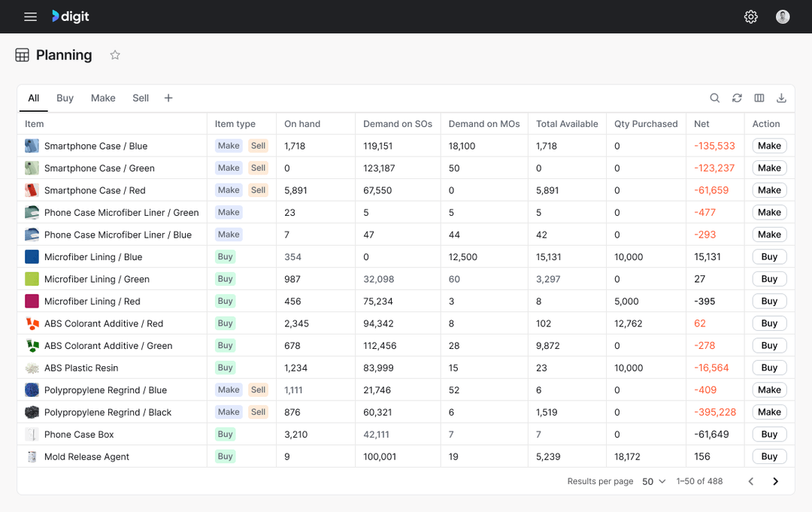Go to the previous results page
Image resolution: width=812 pixels, height=512 pixels.
pyautogui.click(x=750, y=481)
